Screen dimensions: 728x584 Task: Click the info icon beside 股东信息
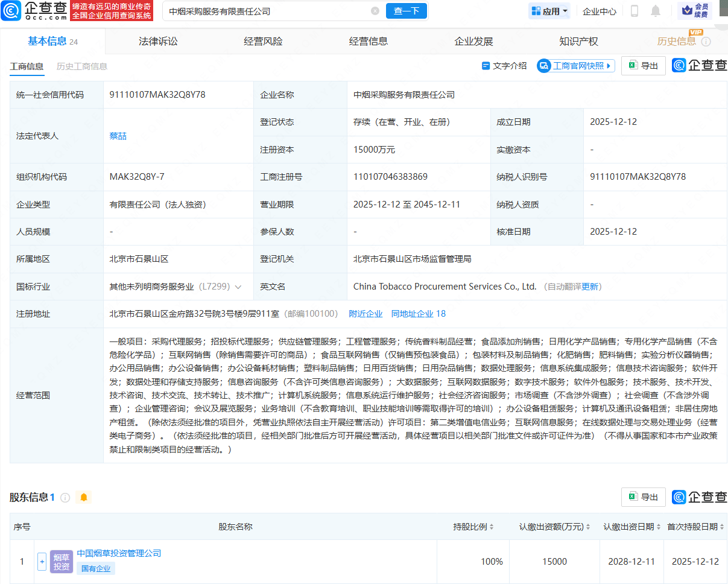65,498
